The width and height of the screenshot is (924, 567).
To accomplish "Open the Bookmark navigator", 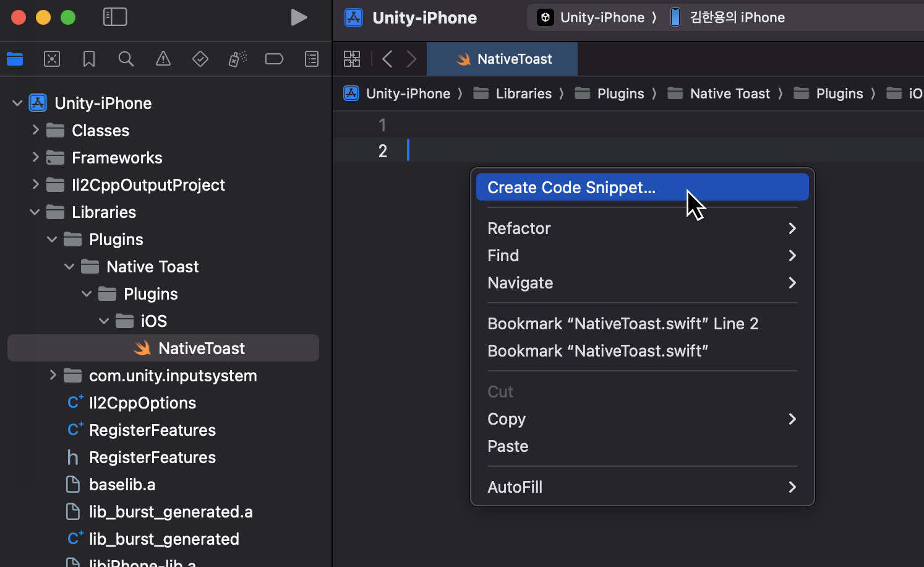I will 89,59.
